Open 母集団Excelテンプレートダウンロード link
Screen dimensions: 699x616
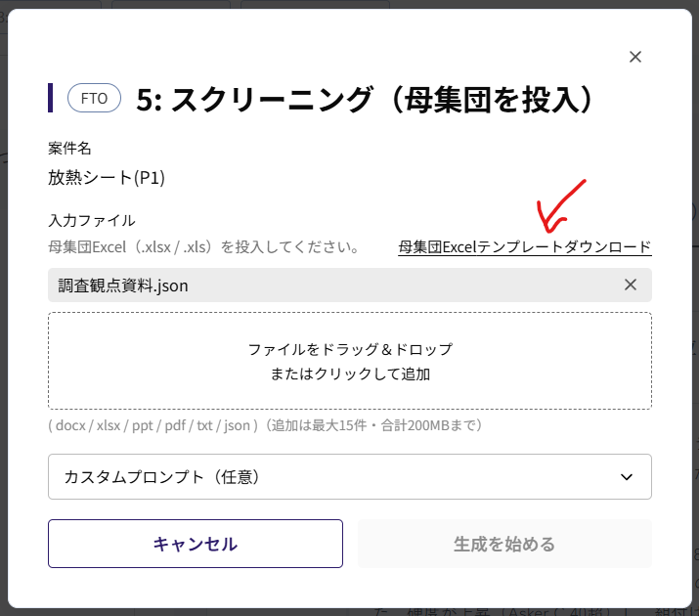coord(525,247)
